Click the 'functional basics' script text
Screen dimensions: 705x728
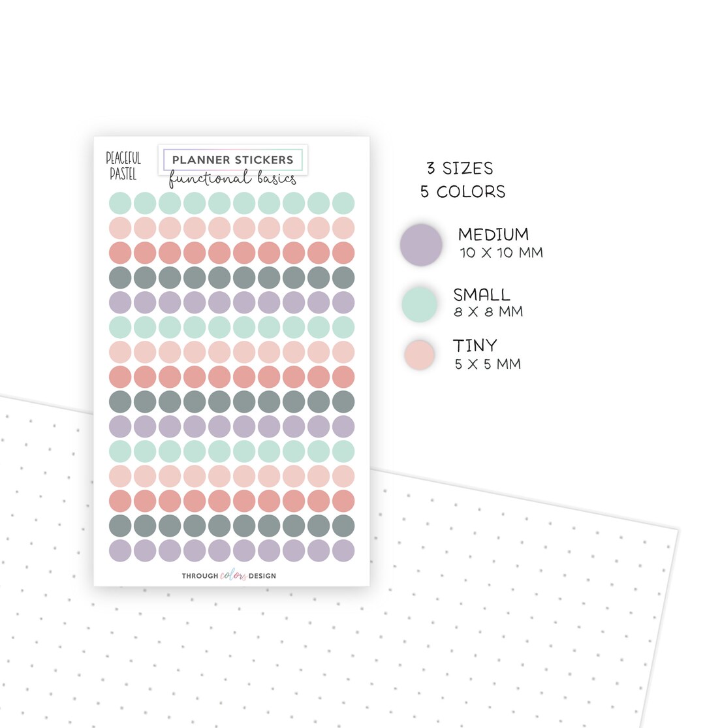232,178
